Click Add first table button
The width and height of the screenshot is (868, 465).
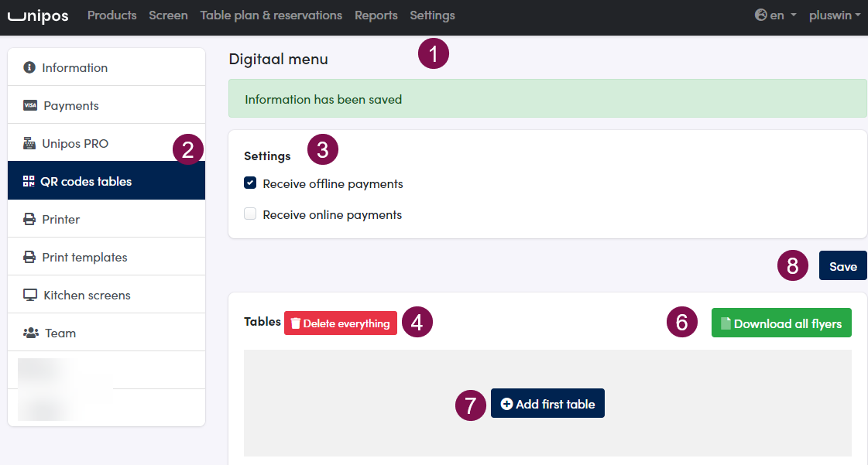pyautogui.click(x=547, y=404)
